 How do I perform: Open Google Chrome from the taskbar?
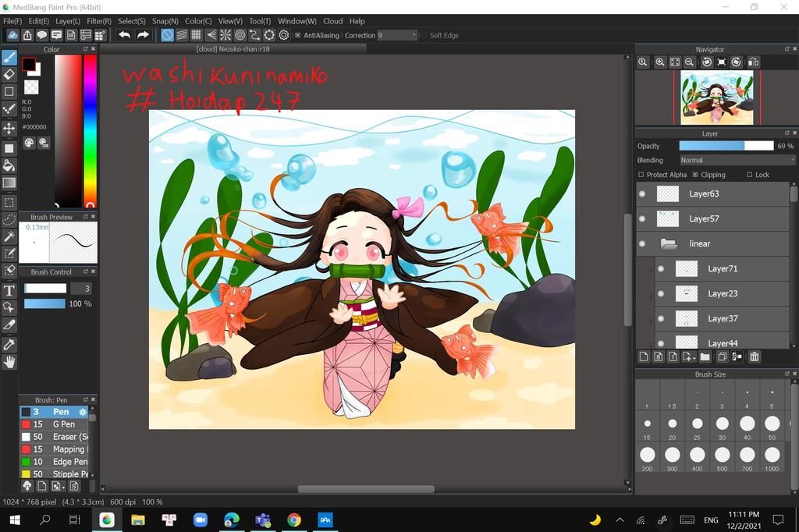[293, 520]
